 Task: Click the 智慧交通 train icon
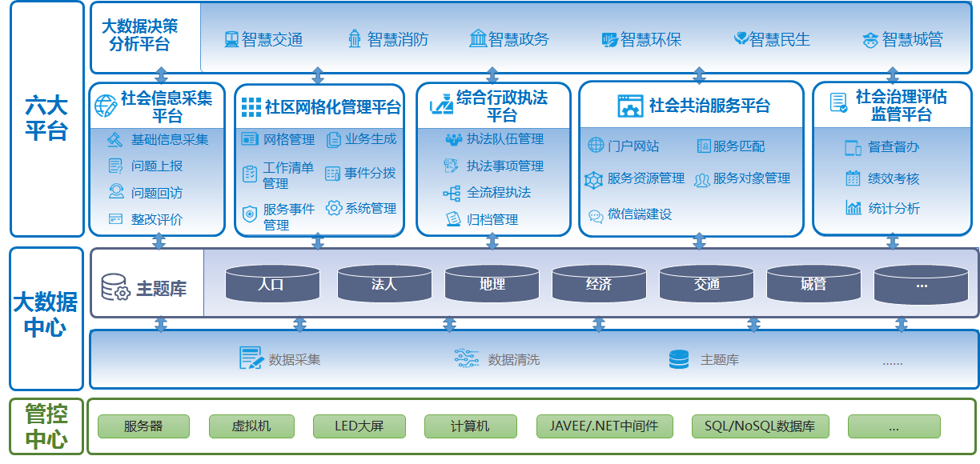pyautogui.click(x=231, y=39)
